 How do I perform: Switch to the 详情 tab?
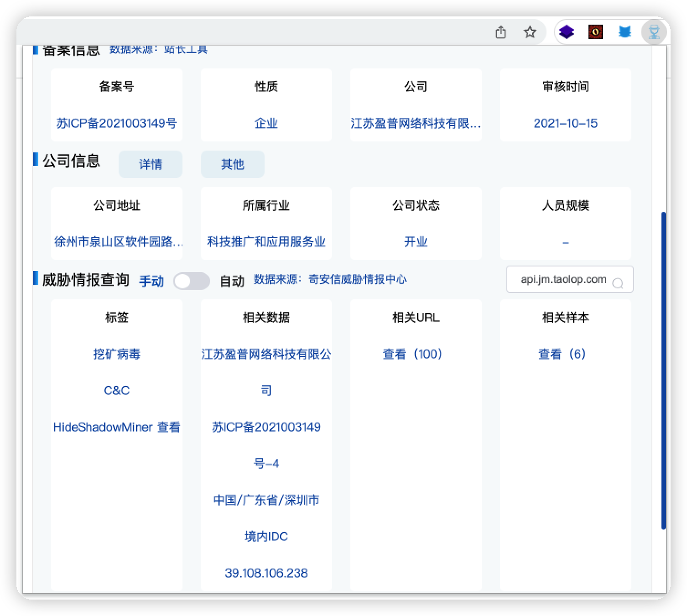point(151,164)
